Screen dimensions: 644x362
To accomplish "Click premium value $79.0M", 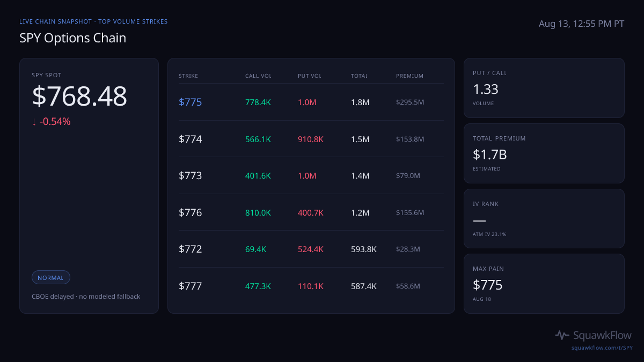I will 408,175.
